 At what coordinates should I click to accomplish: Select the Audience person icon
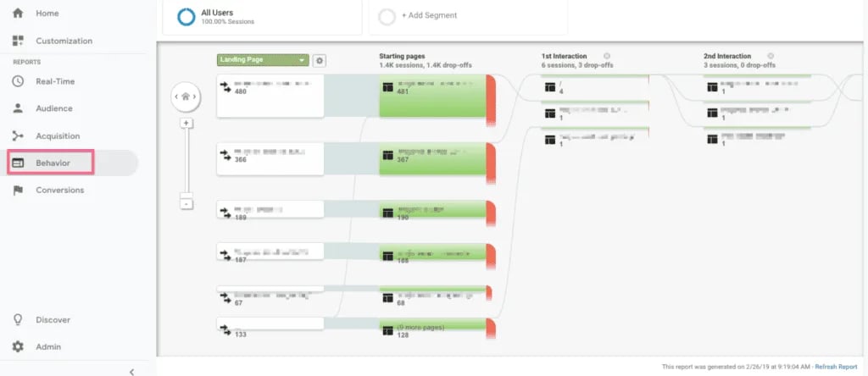pyautogui.click(x=18, y=108)
